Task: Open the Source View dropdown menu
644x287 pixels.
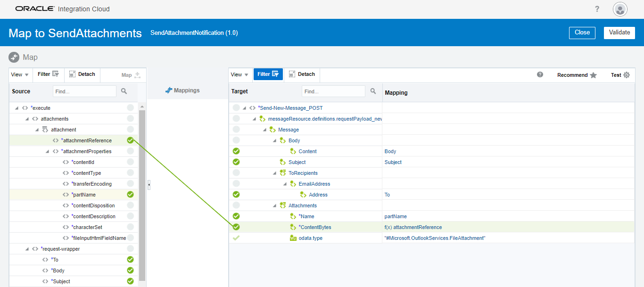Action: (x=20, y=74)
